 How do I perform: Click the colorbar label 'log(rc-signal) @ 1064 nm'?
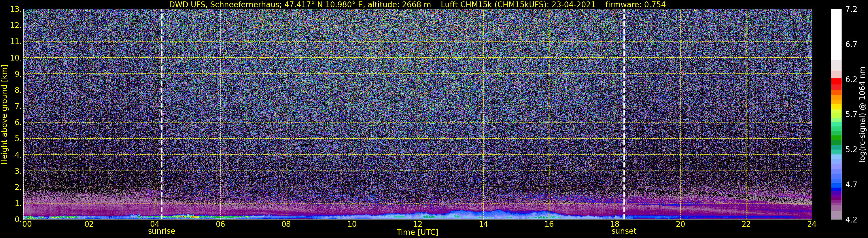click(862, 114)
